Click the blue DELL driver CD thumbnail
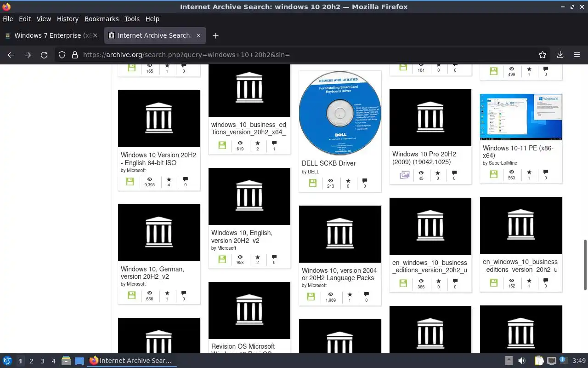 point(340,113)
